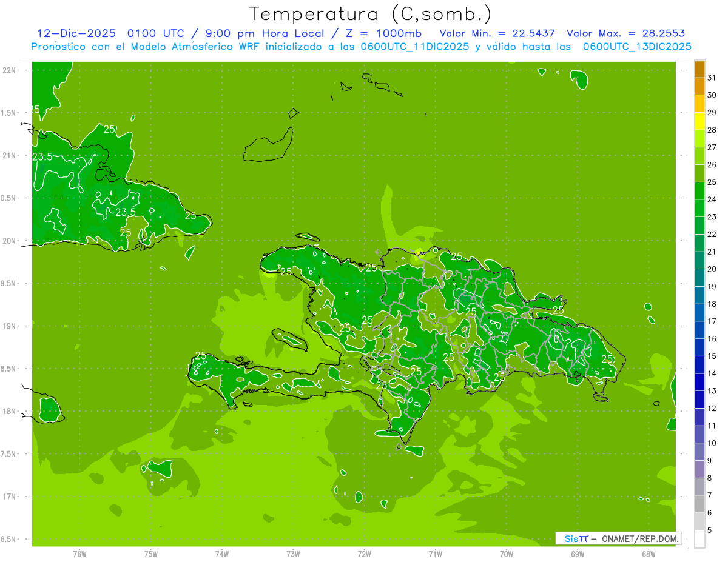Click the '29' colorbar label

(x=712, y=113)
